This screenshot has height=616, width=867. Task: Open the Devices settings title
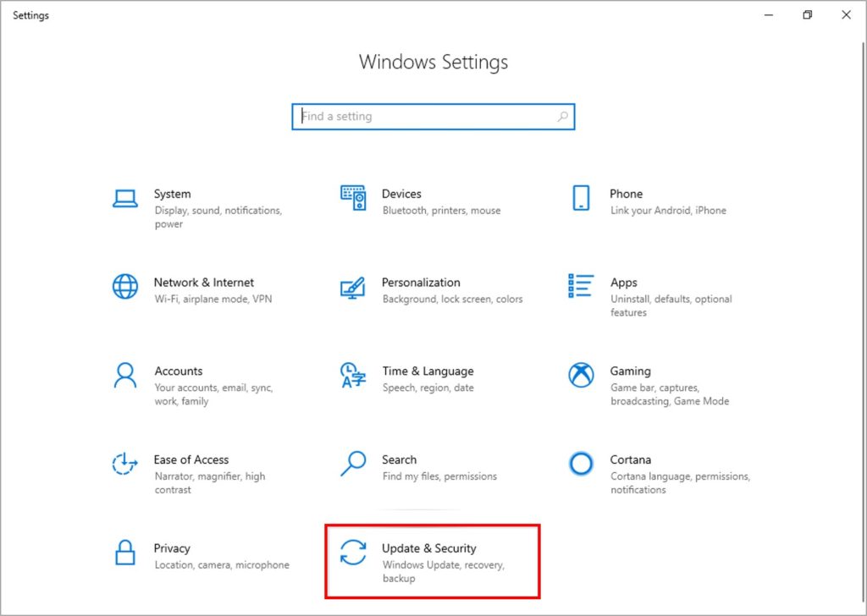(x=401, y=194)
